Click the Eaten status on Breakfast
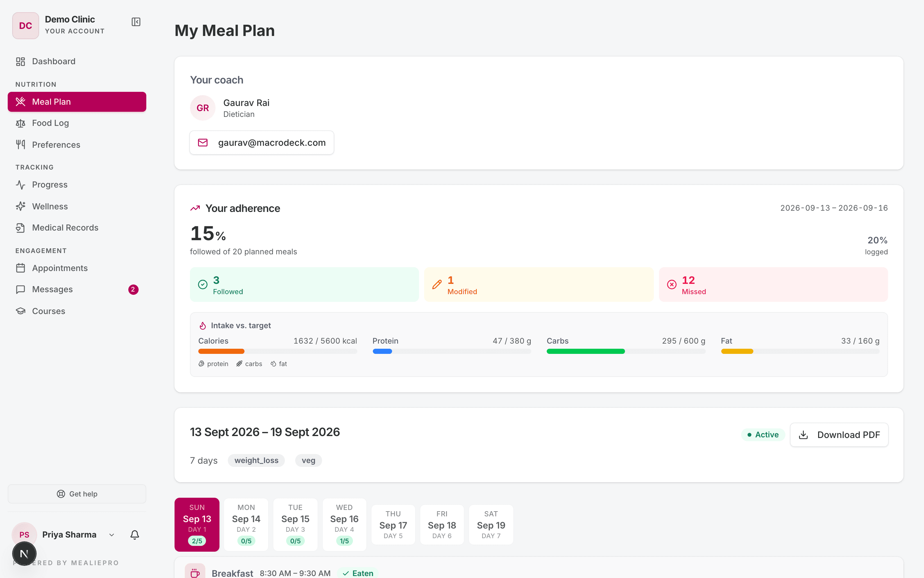 (x=358, y=573)
